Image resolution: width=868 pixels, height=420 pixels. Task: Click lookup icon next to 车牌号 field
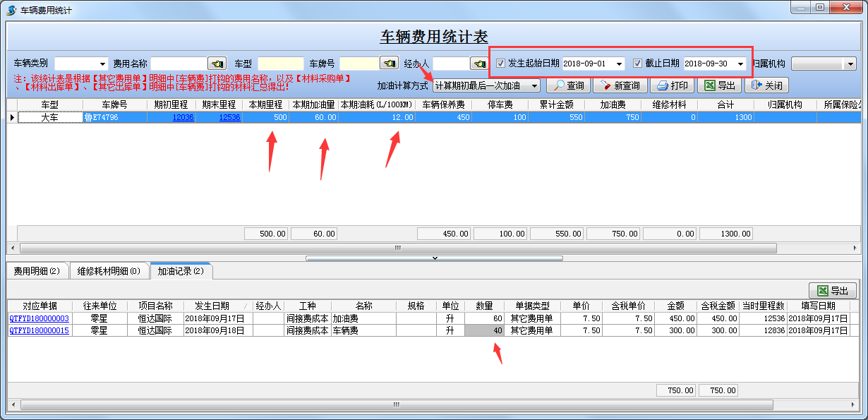[389, 64]
